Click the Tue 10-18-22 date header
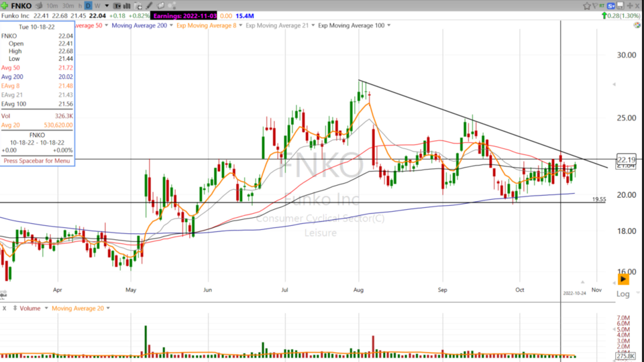644x362 pixels. (36, 27)
